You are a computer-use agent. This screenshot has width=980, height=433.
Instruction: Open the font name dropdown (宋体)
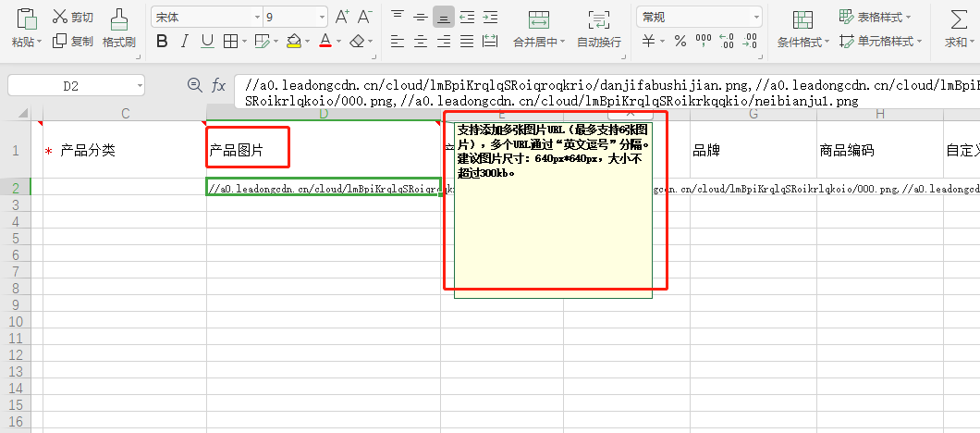click(x=256, y=18)
